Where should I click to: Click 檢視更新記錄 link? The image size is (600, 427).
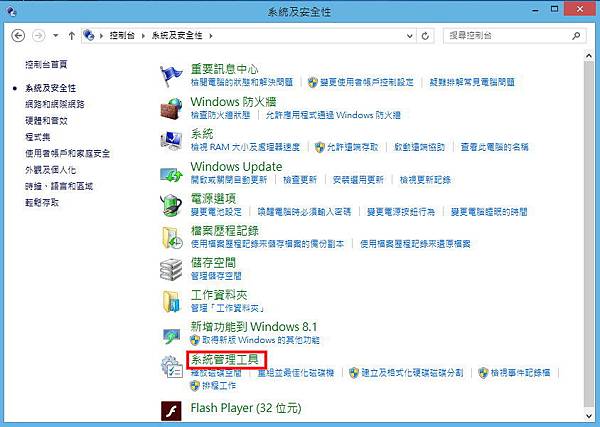425,179
